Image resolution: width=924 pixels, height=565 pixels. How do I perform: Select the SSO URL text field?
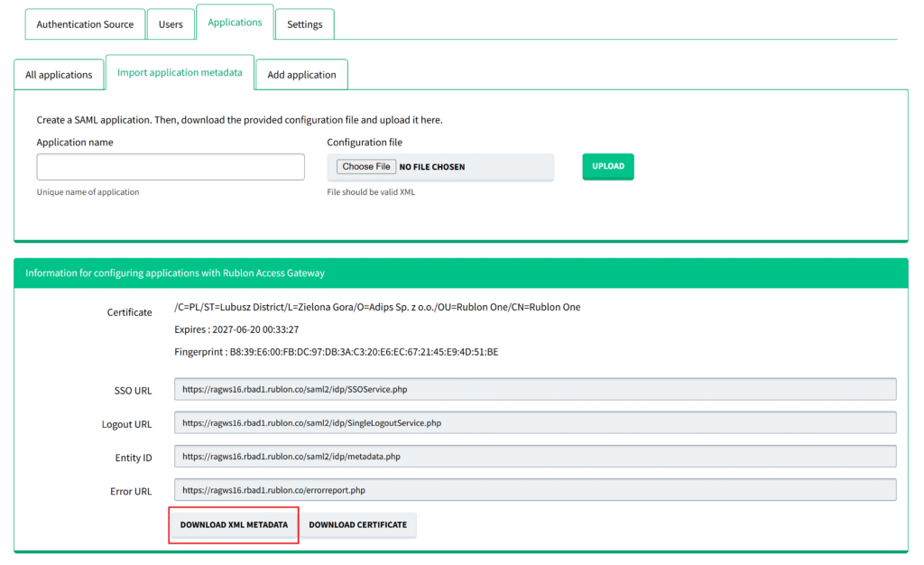537,389
